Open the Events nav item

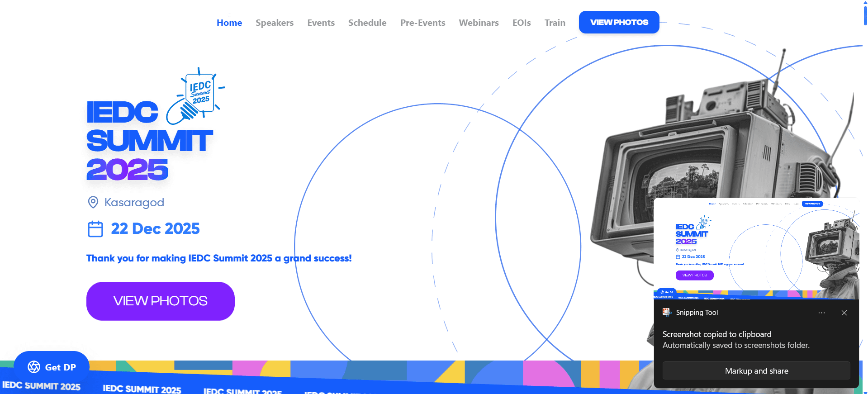click(321, 23)
